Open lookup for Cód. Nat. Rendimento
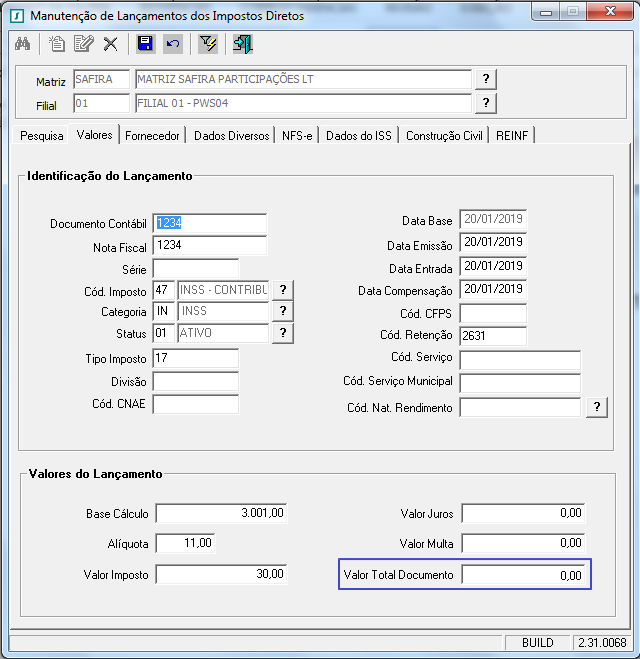The height and width of the screenshot is (659, 640). pos(597,407)
